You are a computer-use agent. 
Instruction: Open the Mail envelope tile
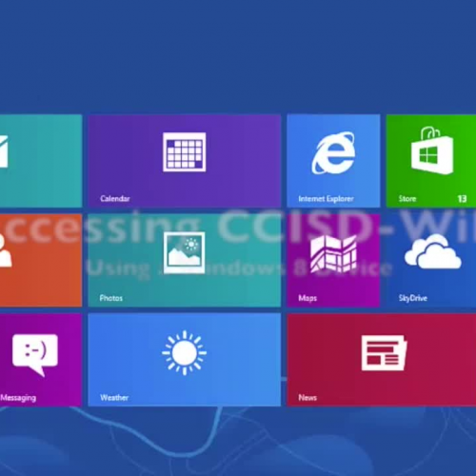[41, 161]
